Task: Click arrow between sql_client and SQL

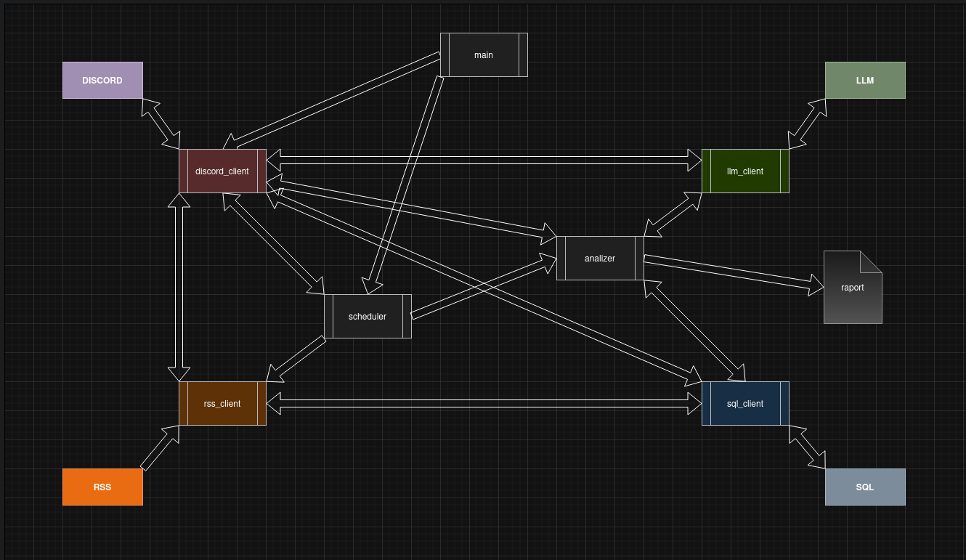Action: 808,447
